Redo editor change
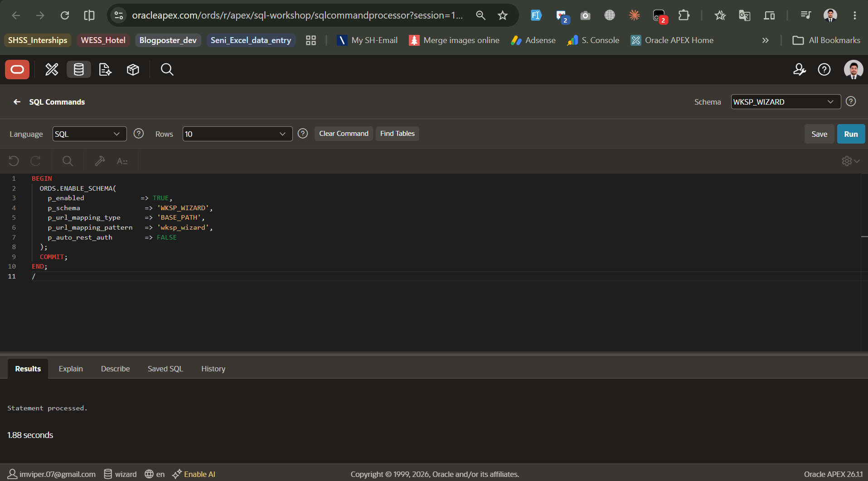This screenshot has height=481, width=868. pyautogui.click(x=35, y=161)
